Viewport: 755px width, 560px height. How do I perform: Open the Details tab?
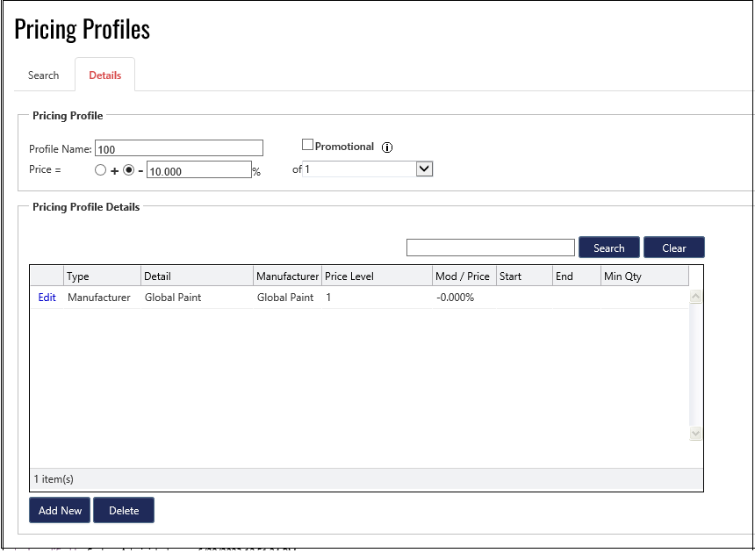104,75
